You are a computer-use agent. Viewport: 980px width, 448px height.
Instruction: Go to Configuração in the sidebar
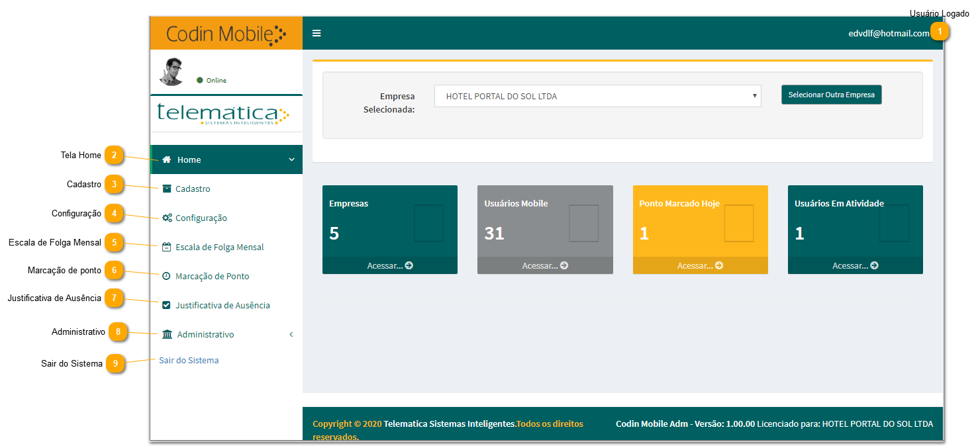pos(226,218)
